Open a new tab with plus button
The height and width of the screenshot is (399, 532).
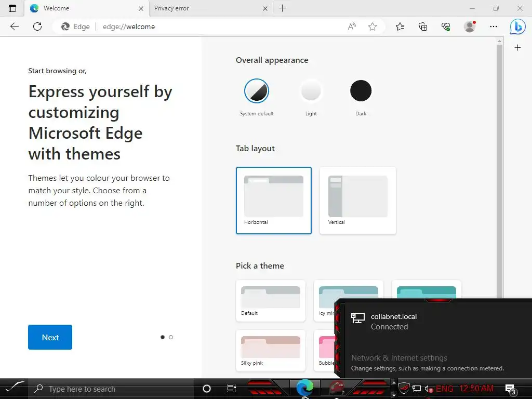(x=282, y=8)
